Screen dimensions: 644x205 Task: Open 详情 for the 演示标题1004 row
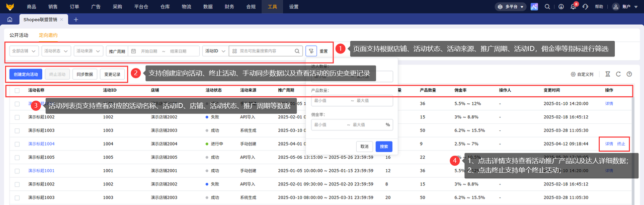coord(609,144)
